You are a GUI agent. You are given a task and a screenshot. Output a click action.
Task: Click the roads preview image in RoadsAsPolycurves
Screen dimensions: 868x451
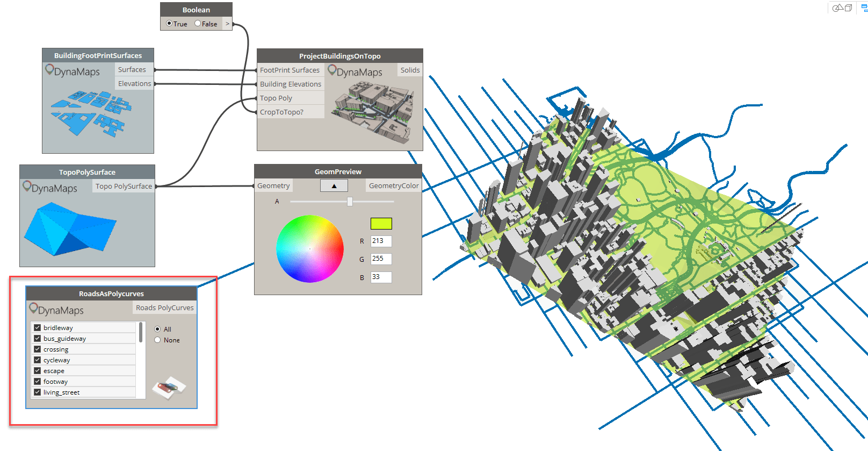click(169, 387)
